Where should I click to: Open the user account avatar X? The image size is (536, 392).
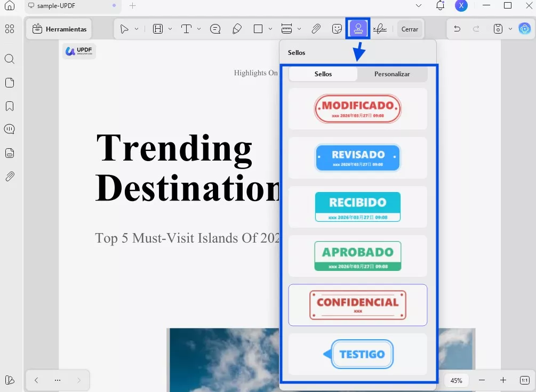pyautogui.click(x=461, y=5)
